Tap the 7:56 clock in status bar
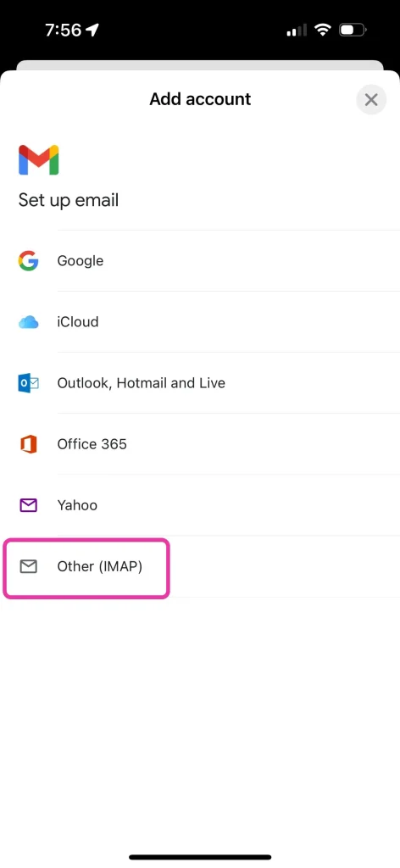 64,30
